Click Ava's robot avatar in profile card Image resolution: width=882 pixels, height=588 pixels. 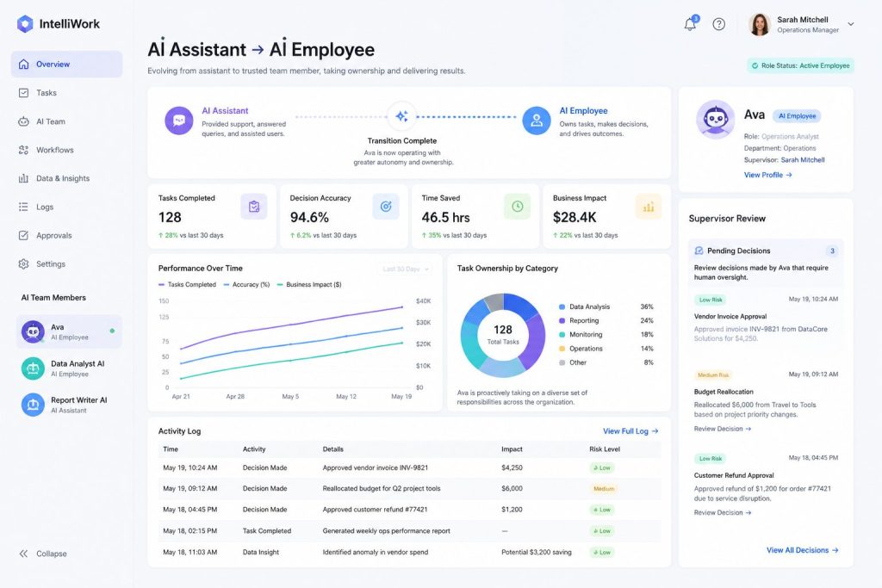715,119
